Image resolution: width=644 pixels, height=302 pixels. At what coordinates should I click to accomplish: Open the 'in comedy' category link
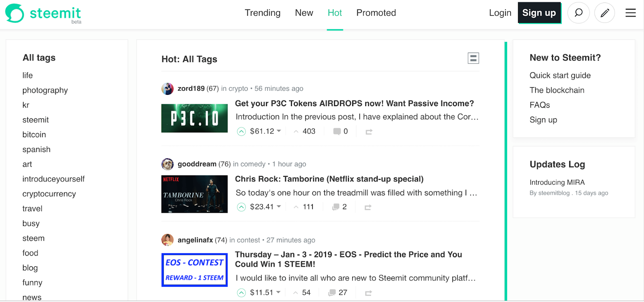pos(249,164)
